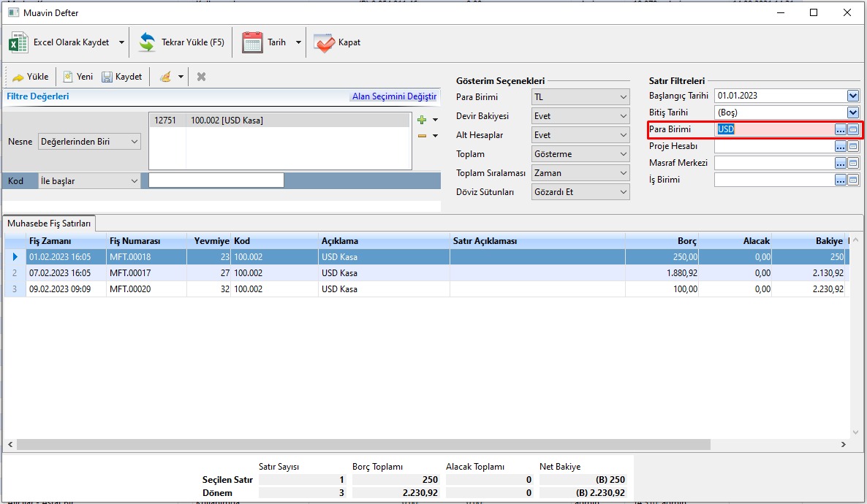Click the Para Birimi list icon
The width and height of the screenshot is (867, 504).
853,129
